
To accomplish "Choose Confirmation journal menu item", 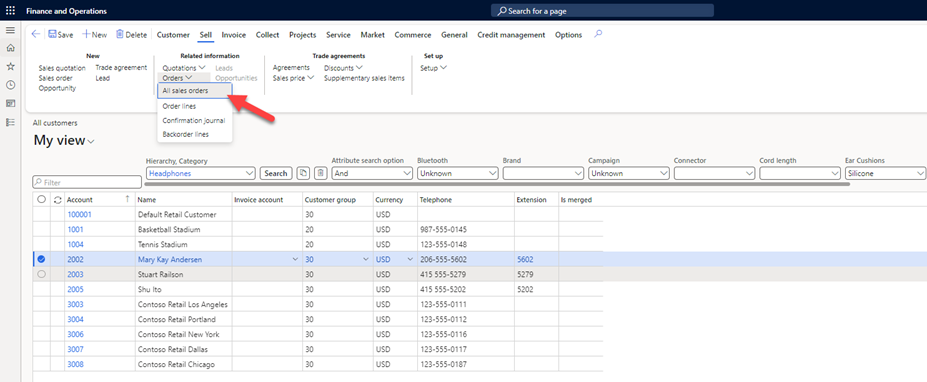I will [x=195, y=120].
